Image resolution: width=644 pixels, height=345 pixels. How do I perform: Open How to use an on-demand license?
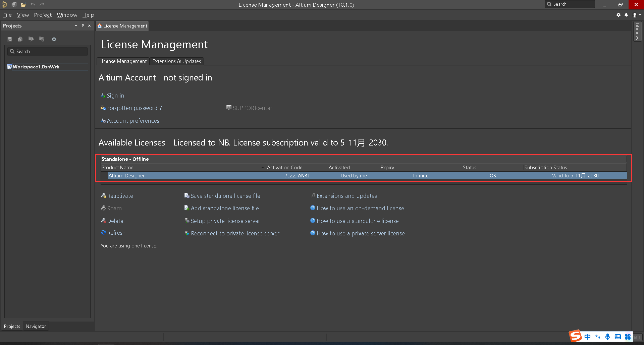[x=357, y=208]
